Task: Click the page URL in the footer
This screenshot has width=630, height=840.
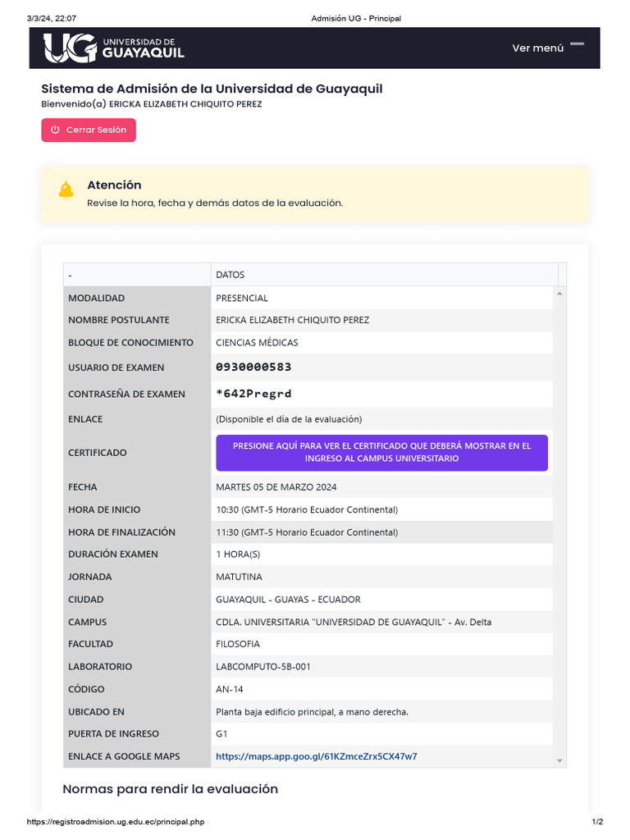Action: click(x=116, y=822)
